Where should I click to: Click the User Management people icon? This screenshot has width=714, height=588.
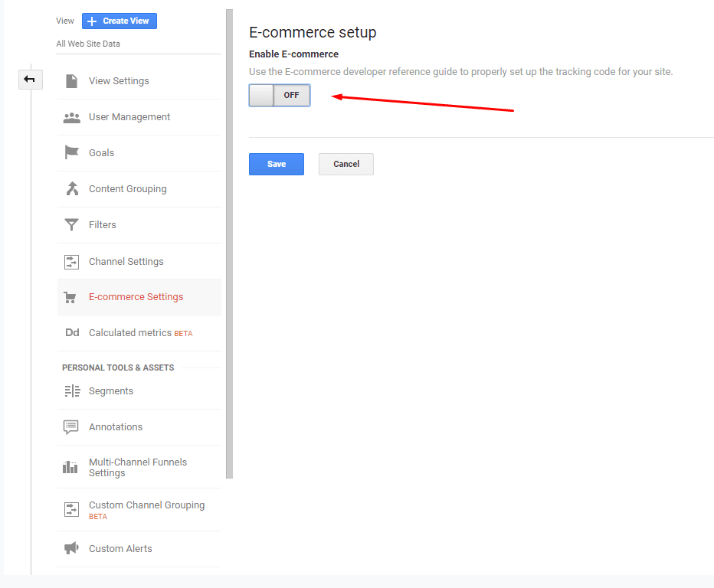tap(71, 117)
